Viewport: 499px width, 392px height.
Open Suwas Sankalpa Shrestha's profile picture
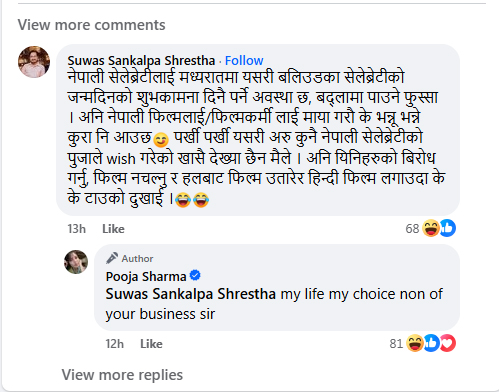pos(34,62)
